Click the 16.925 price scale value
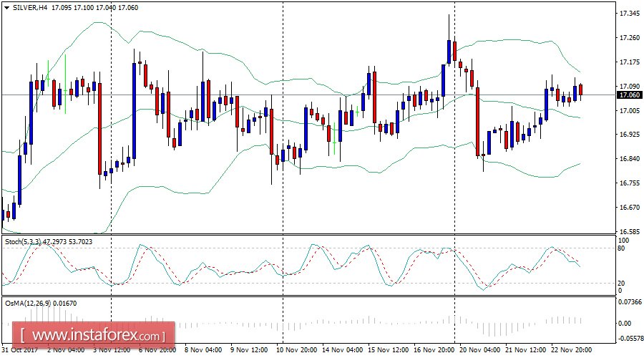This screenshot has height=358, width=644. pos(629,135)
